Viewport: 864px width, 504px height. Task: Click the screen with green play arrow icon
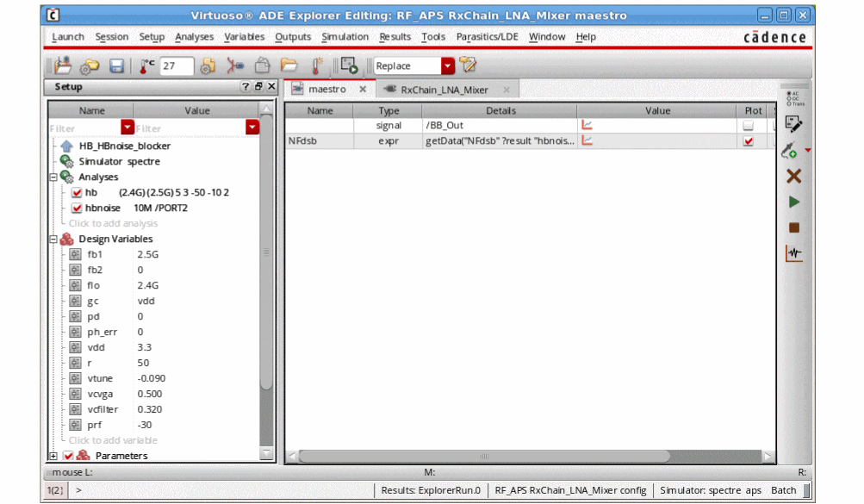click(350, 66)
